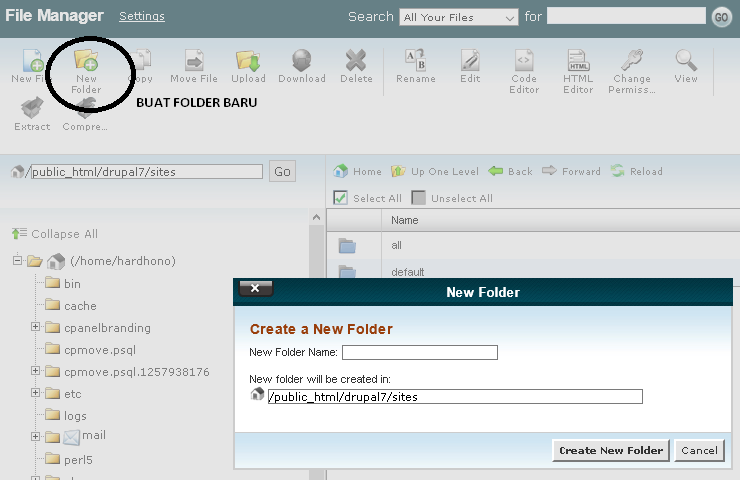
Task: Click the New Folder Name text field
Action: [419, 352]
